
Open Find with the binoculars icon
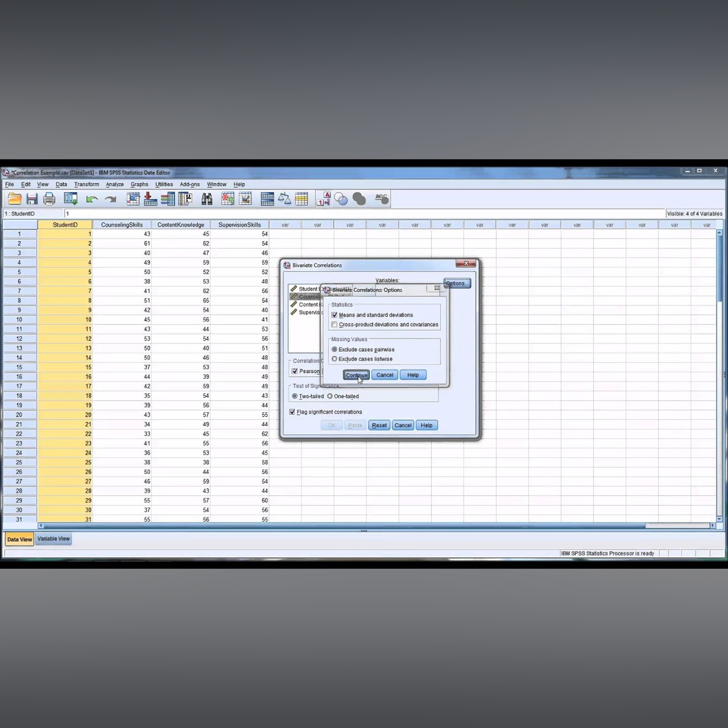point(207,199)
